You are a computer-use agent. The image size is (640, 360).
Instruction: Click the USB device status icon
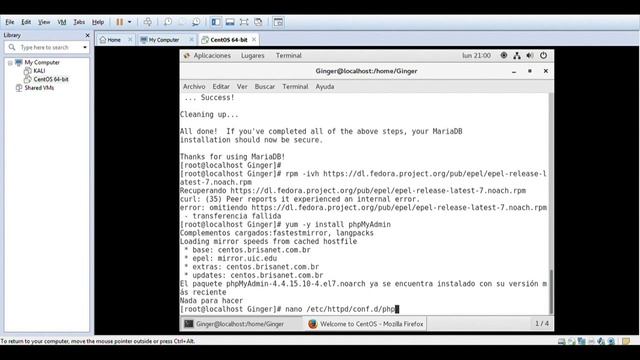pyautogui.click(x=611, y=341)
